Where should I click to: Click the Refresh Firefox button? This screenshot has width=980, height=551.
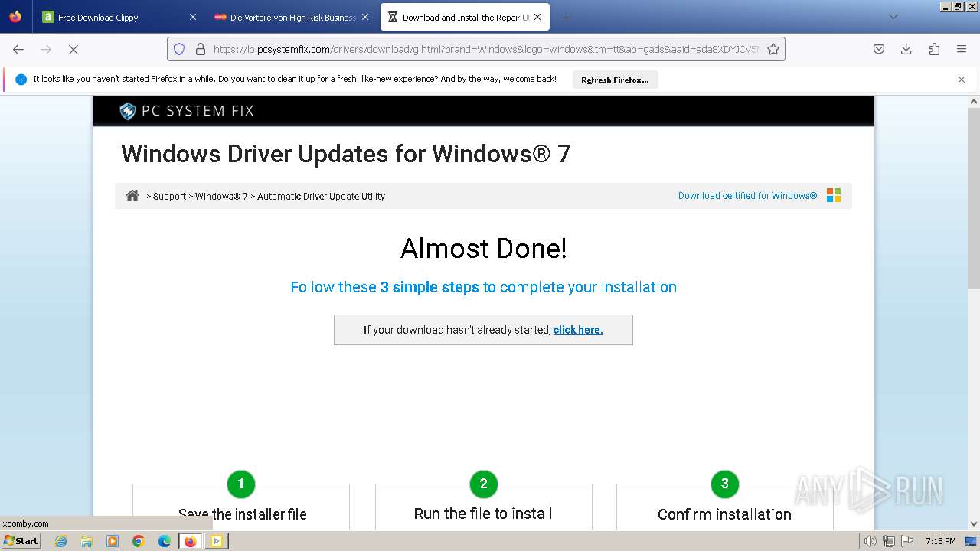coord(615,80)
